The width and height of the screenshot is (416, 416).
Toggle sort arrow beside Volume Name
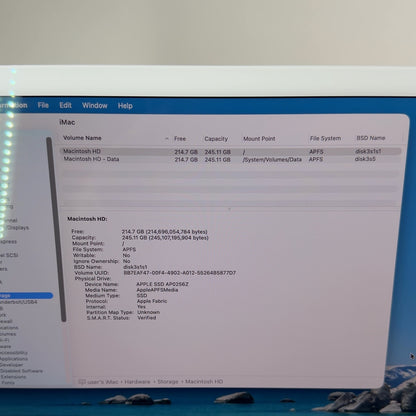click(167, 138)
